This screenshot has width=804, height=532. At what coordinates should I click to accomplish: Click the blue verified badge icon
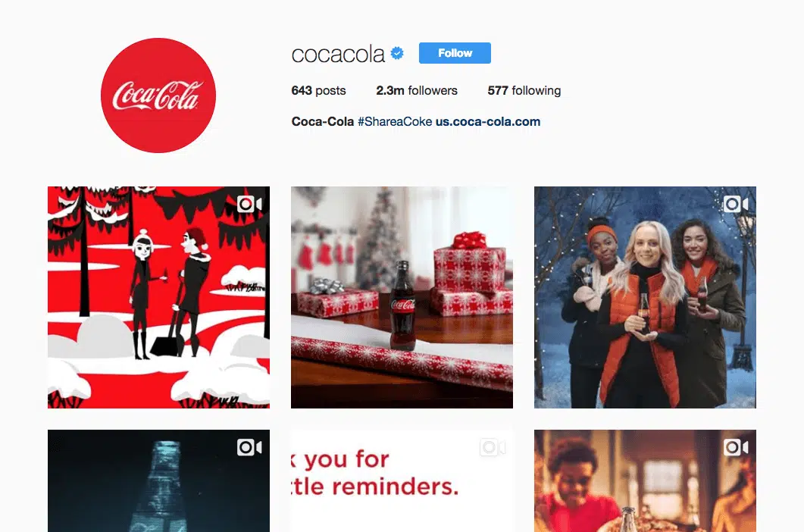[x=397, y=53]
